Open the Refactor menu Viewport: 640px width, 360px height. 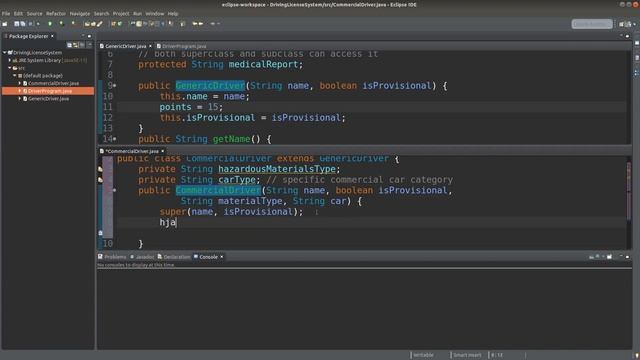point(56,13)
